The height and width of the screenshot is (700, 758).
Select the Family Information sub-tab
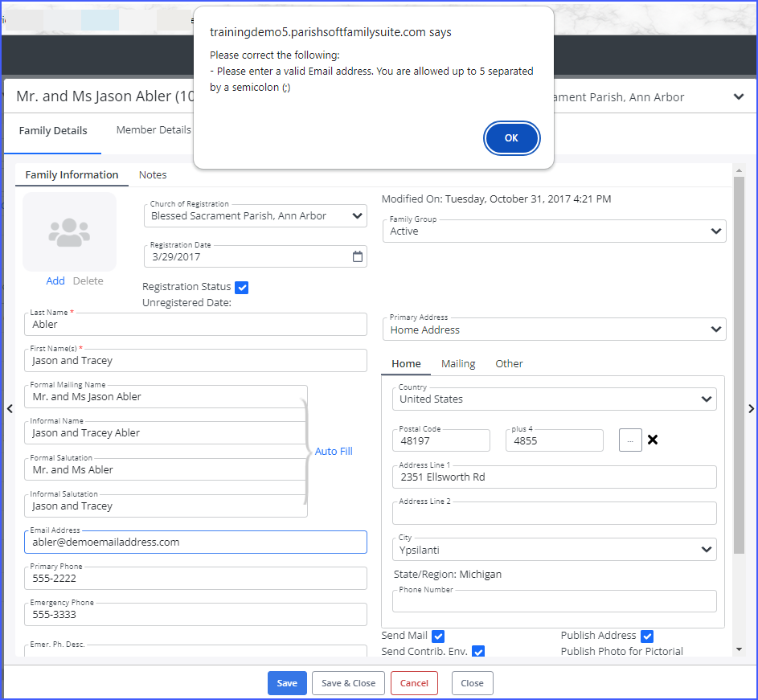(x=72, y=175)
